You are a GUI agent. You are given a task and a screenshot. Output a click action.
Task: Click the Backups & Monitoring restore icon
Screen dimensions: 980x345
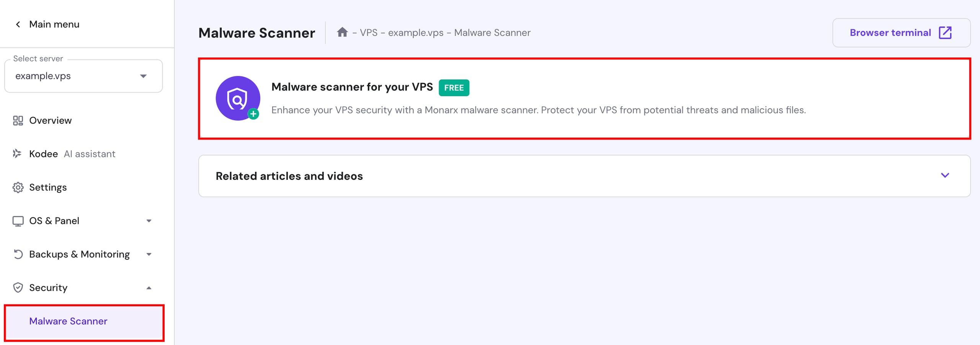pos(18,254)
